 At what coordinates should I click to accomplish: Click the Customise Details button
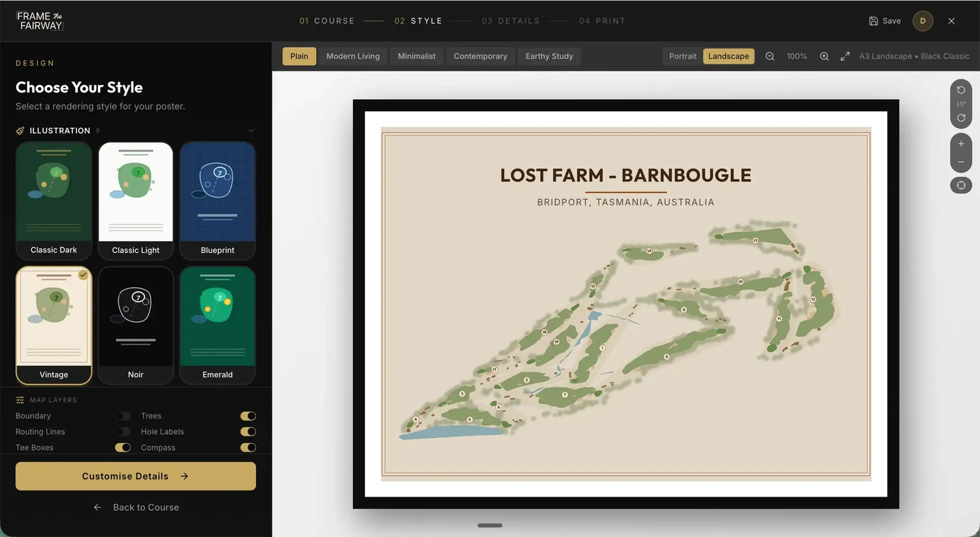pyautogui.click(x=136, y=476)
